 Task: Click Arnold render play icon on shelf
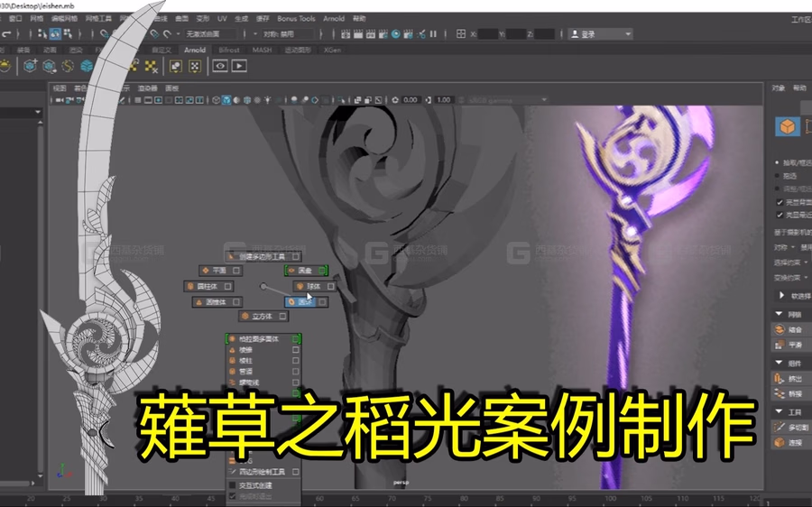239,66
